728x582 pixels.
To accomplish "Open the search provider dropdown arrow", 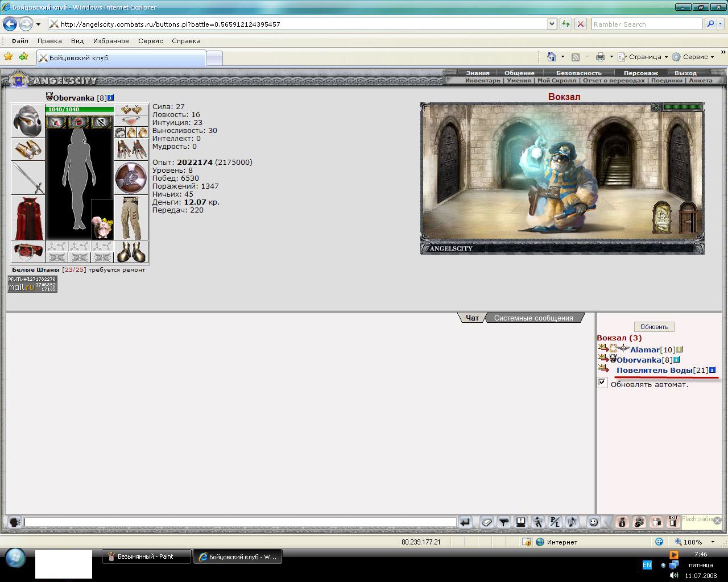I will [721, 24].
